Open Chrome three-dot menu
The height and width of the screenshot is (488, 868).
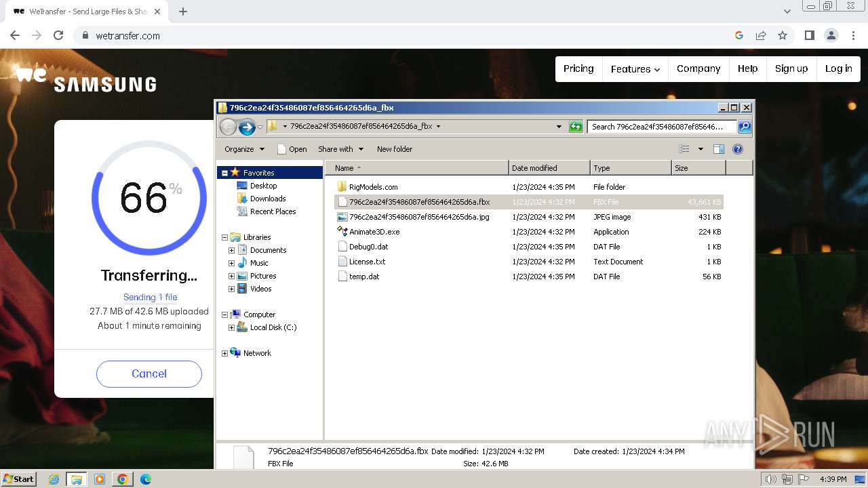[x=853, y=35]
